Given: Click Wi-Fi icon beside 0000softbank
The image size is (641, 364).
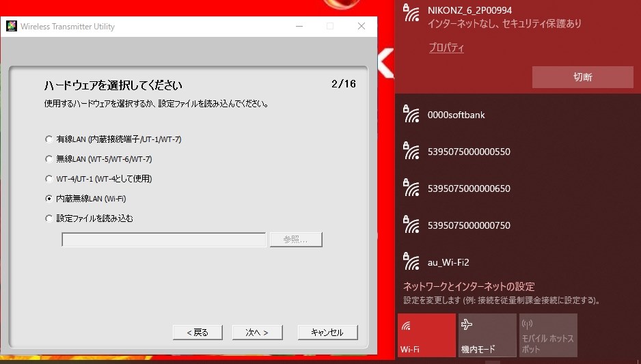Looking at the screenshot, I should coord(411,114).
